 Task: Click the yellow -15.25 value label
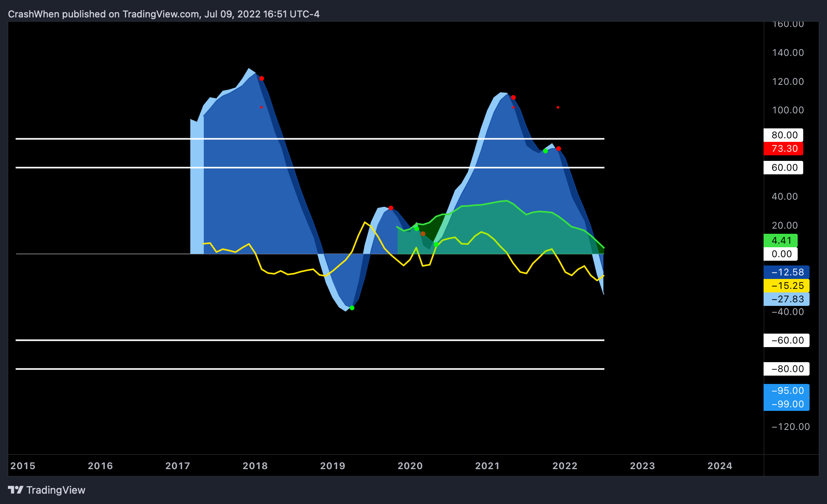(787, 286)
